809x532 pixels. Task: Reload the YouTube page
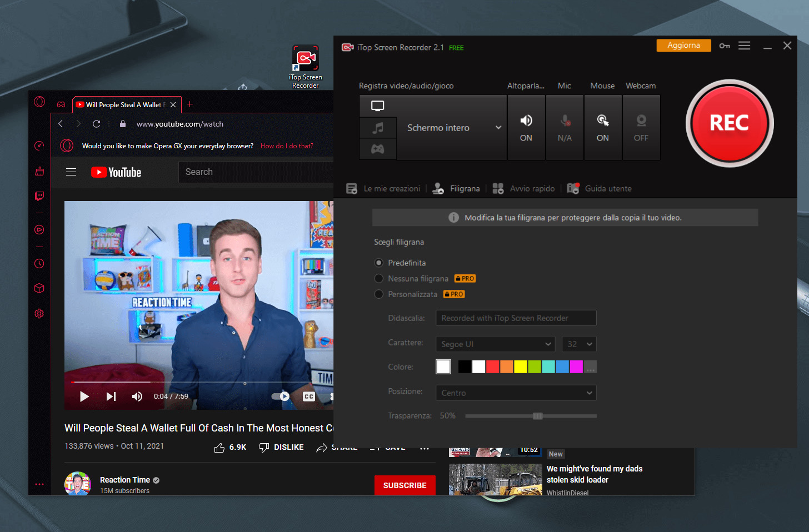pos(96,124)
